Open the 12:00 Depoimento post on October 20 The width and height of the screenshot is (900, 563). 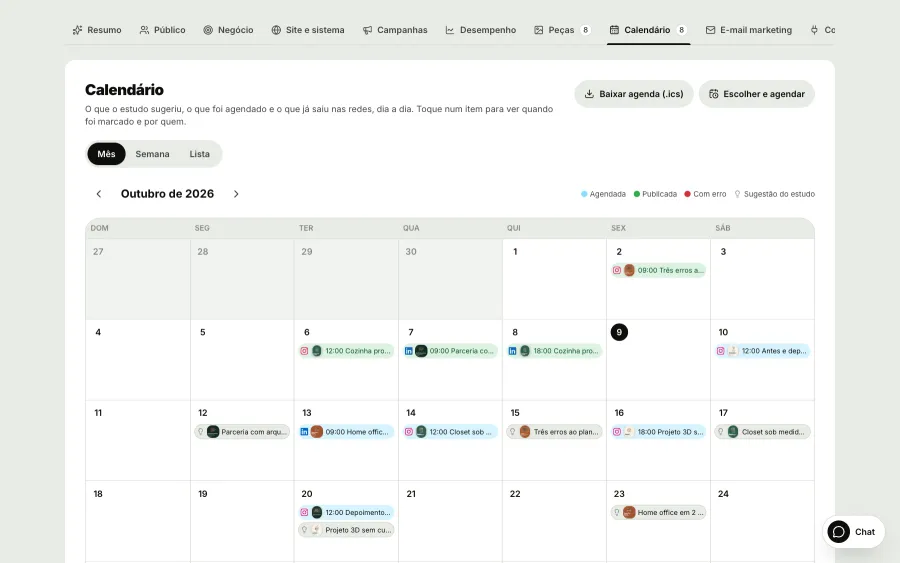click(346, 512)
